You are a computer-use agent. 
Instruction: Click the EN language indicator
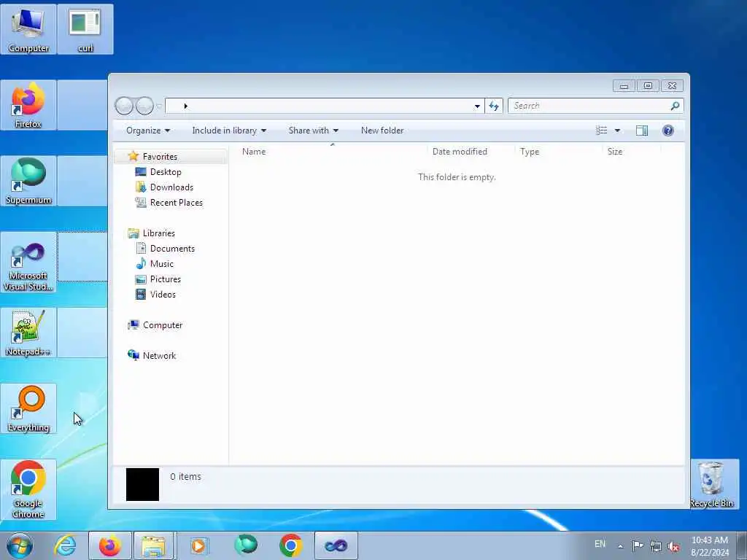(x=600, y=544)
